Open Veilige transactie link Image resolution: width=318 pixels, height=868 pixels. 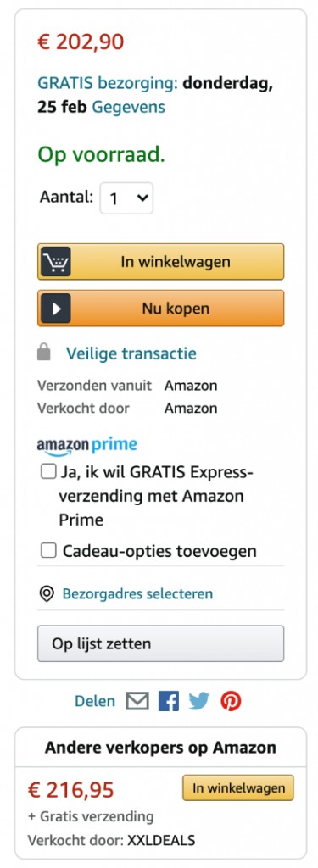coord(131,353)
